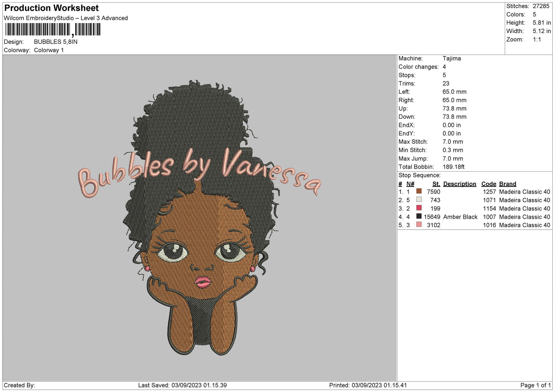Image resolution: width=555 pixels, height=392 pixels.
Task: Click the 'Colorway 1' value
Action: (x=49, y=50)
